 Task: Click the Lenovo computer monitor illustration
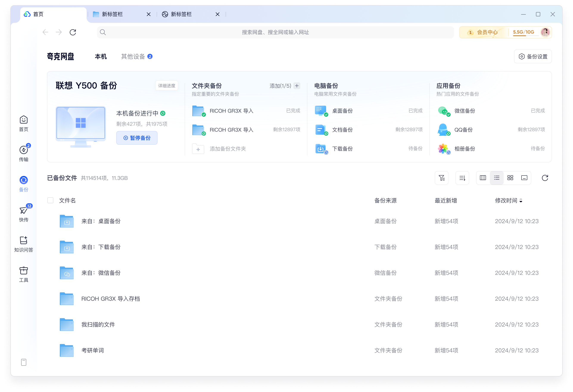(81, 127)
